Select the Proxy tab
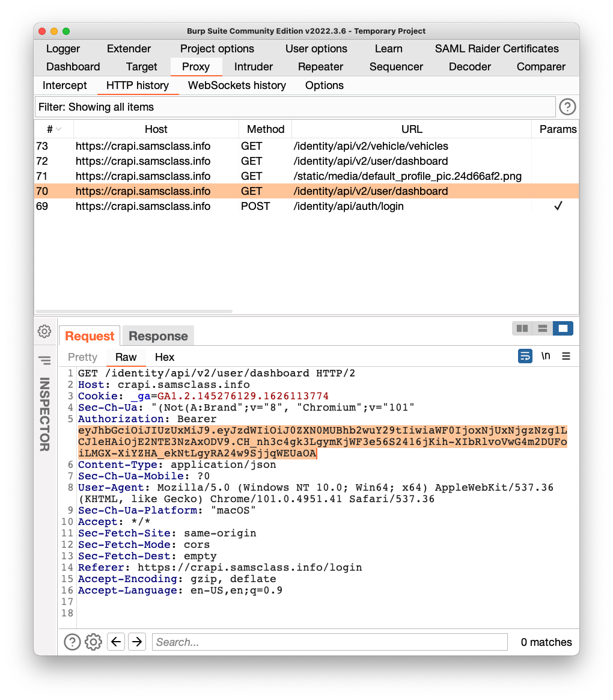The image size is (613, 700). (196, 67)
